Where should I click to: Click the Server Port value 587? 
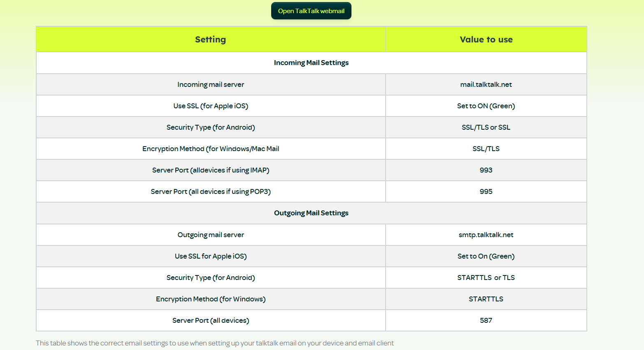[x=486, y=320]
